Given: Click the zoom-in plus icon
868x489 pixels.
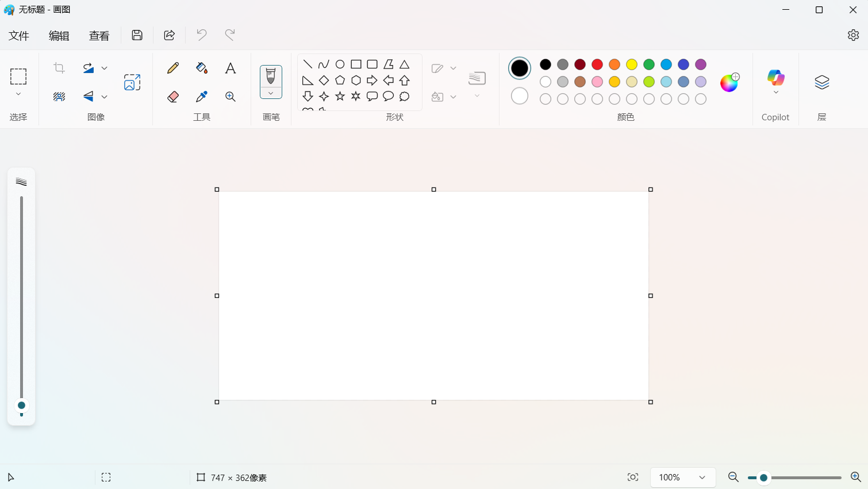Looking at the screenshot, I should coord(855,477).
